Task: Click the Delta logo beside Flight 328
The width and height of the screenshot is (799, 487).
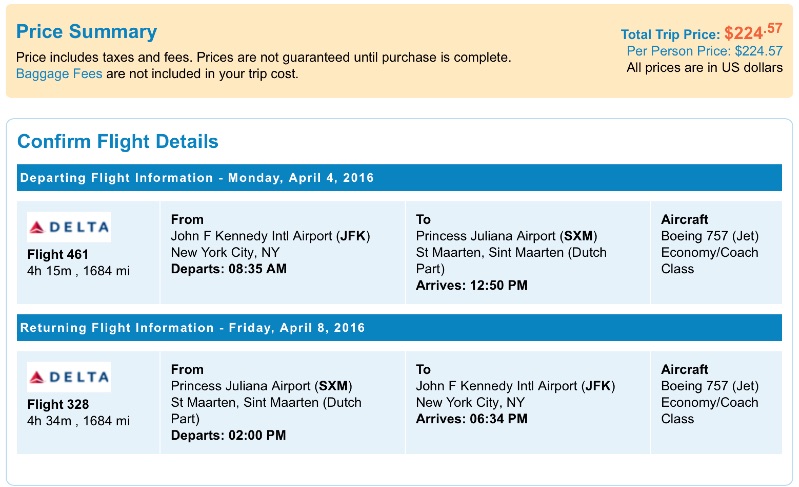Action: [68, 377]
